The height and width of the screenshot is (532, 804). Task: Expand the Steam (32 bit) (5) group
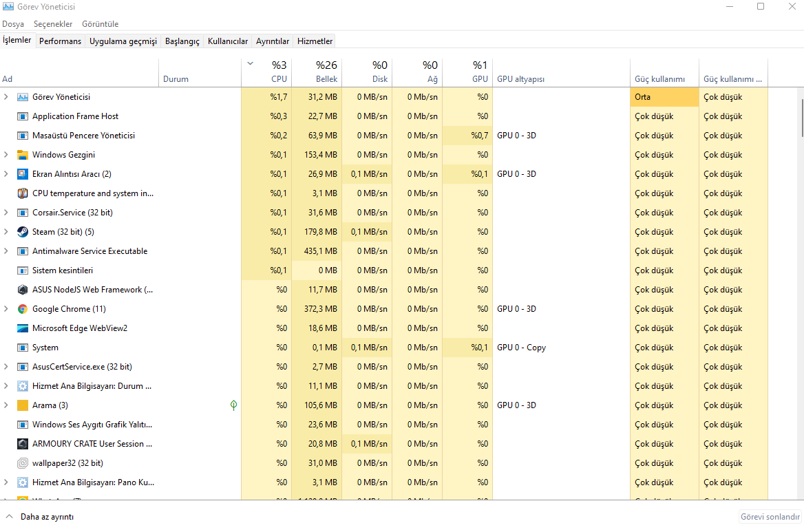click(x=6, y=232)
